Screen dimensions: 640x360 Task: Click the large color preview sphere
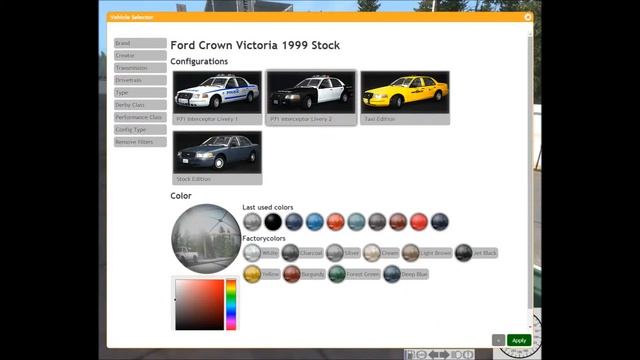coord(207,239)
